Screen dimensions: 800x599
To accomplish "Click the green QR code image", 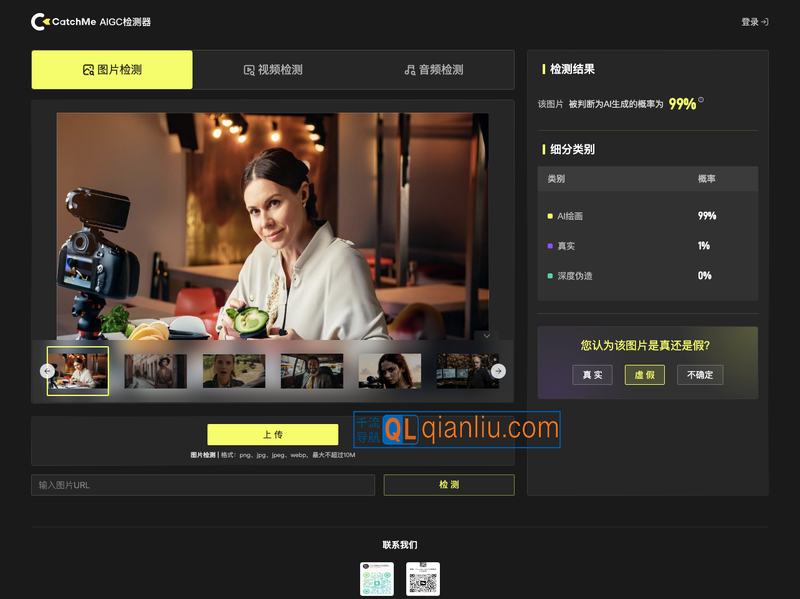I will [377, 579].
